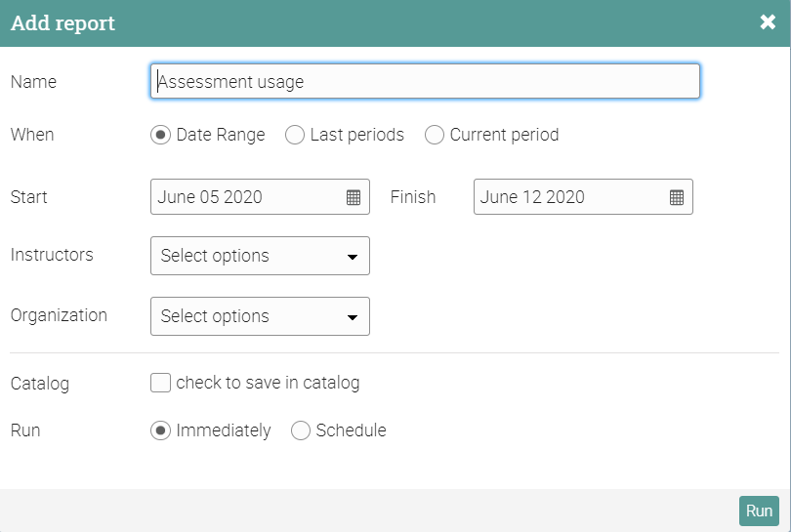Screen dimensions: 791x532
Task: Click the Instructors field label
Action: pyautogui.click(x=52, y=255)
